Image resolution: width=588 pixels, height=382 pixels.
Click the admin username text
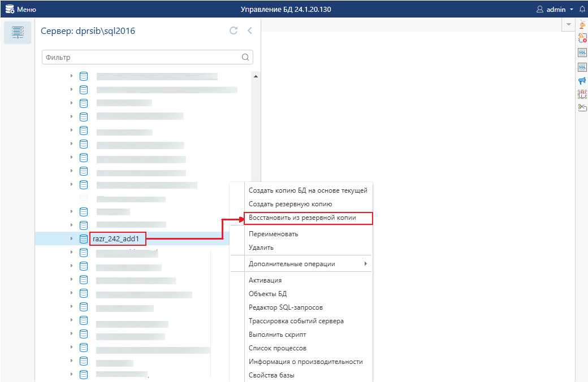pyautogui.click(x=556, y=10)
